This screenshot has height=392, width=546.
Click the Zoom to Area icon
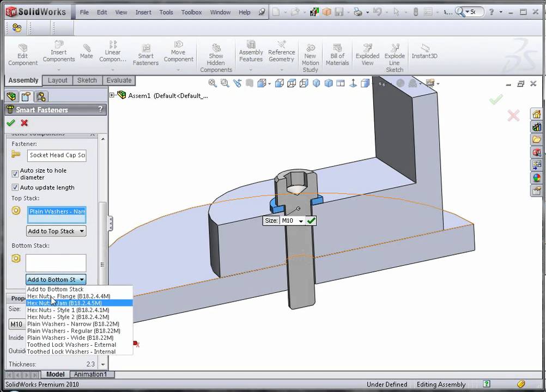(225, 83)
